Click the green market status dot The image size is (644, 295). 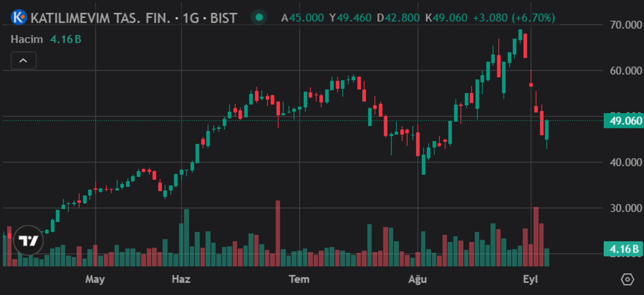pyautogui.click(x=259, y=18)
